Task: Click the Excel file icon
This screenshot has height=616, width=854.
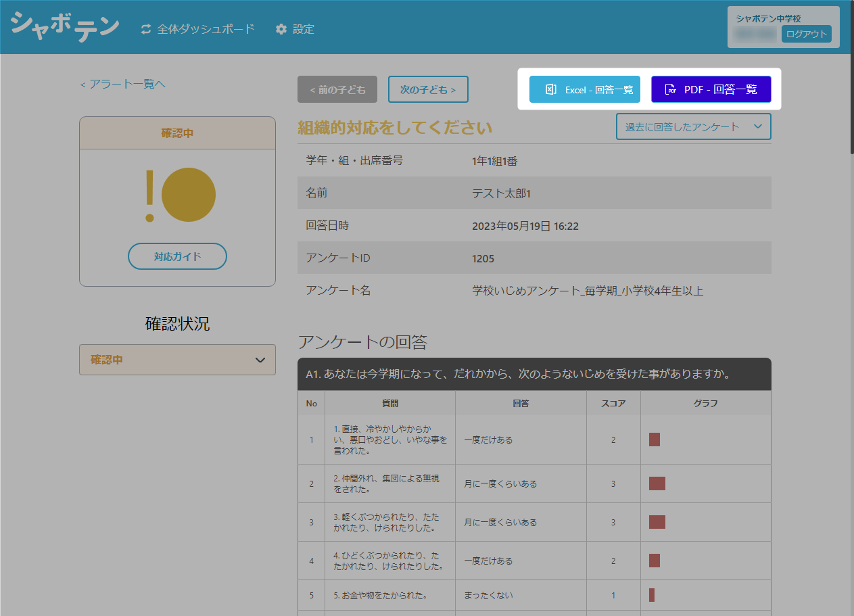Action: (x=551, y=89)
